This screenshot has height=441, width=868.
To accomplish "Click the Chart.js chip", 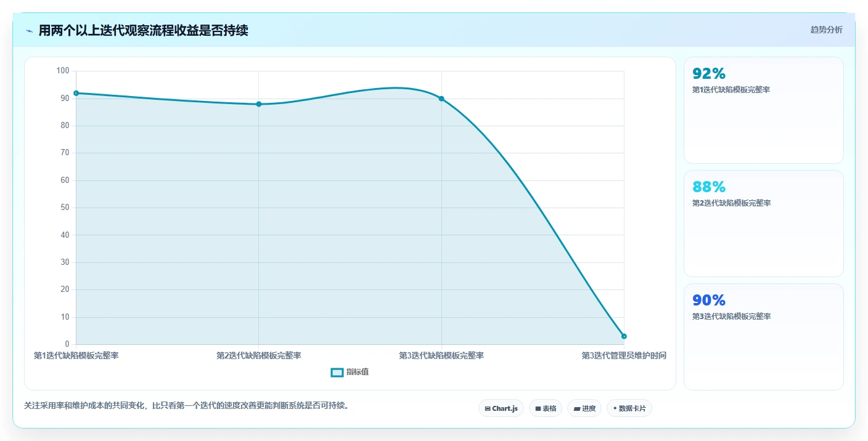I will pos(501,408).
